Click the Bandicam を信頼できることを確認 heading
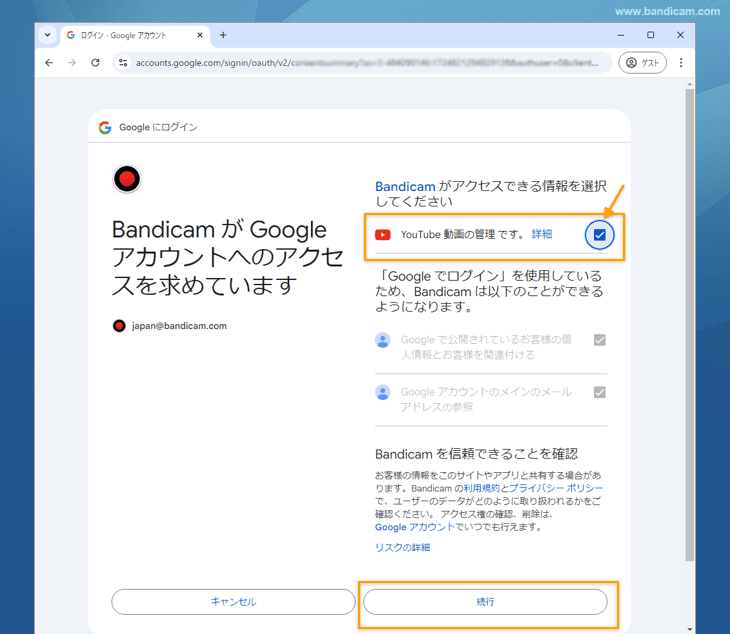Image resolution: width=730 pixels, height=634 pixels. click(x=476, y=454)
